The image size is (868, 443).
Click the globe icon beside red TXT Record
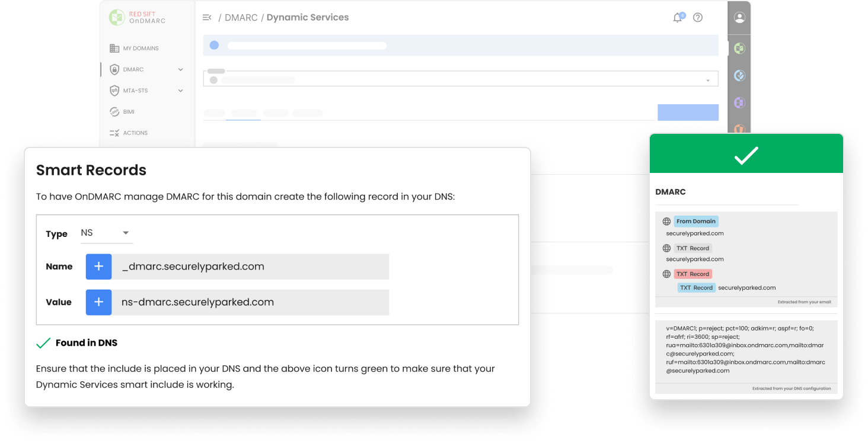(x=666, y=274)
